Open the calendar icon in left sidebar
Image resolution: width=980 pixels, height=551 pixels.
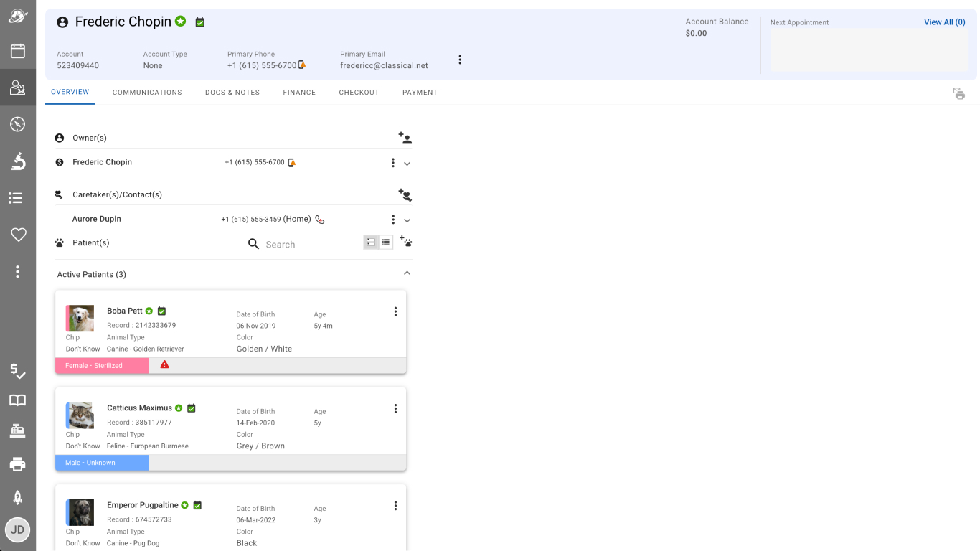pos(18,50)
